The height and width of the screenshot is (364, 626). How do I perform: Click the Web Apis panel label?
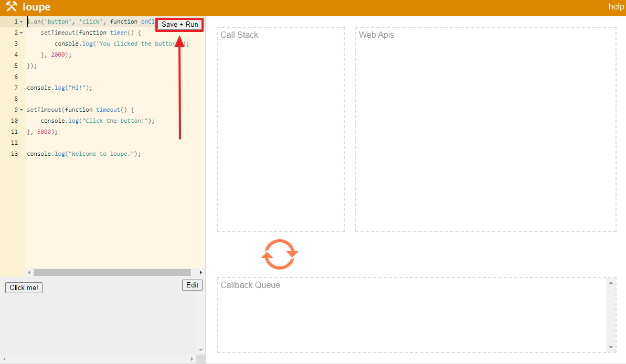[x=376, y=35]
